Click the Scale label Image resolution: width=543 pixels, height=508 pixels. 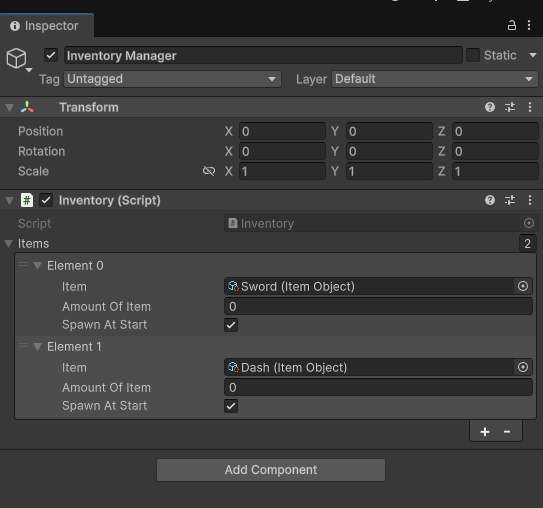[33, 171]
